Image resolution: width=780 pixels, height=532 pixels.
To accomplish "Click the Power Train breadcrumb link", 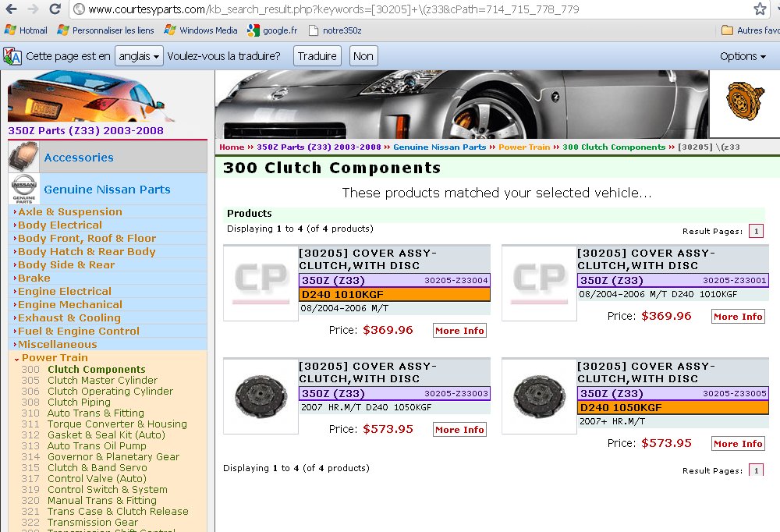I will point(524,147).
